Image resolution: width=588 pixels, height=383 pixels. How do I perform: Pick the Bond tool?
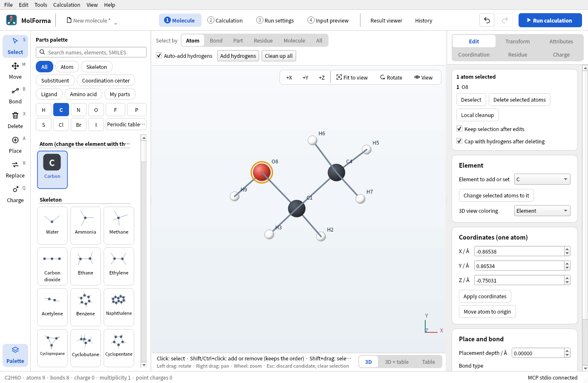(x=15, y=96)
